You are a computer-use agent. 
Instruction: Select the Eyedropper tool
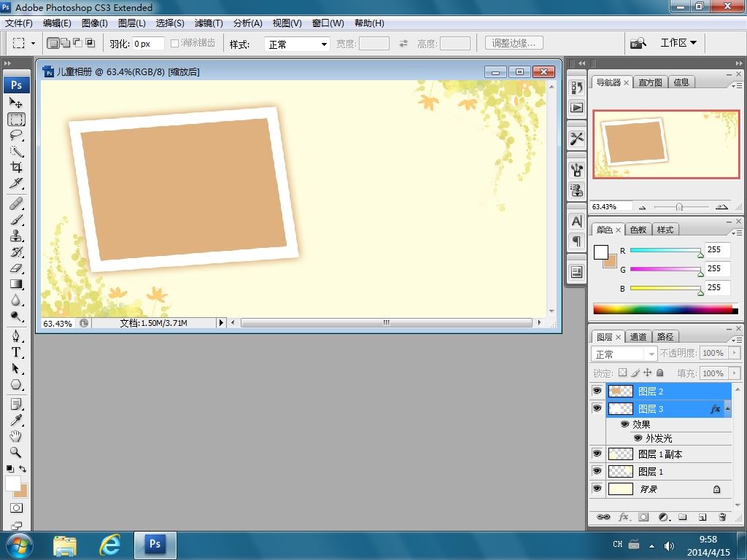click(x=16, y=420)
